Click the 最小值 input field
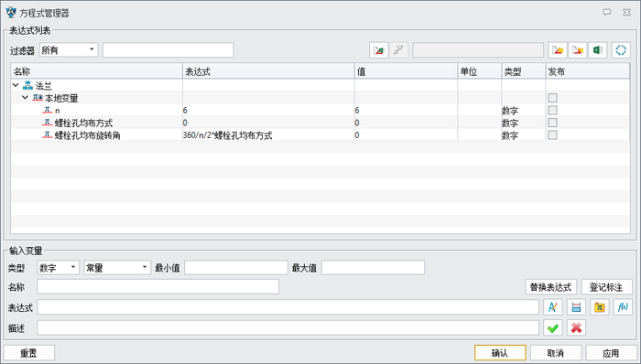The height and width of the screenshot is (364, 641). coord(236,268)
